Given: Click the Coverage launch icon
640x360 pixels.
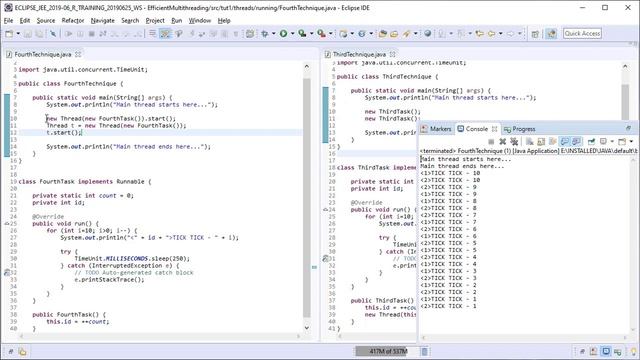Looking at the screenshot, I should click(x=302, y=33).
